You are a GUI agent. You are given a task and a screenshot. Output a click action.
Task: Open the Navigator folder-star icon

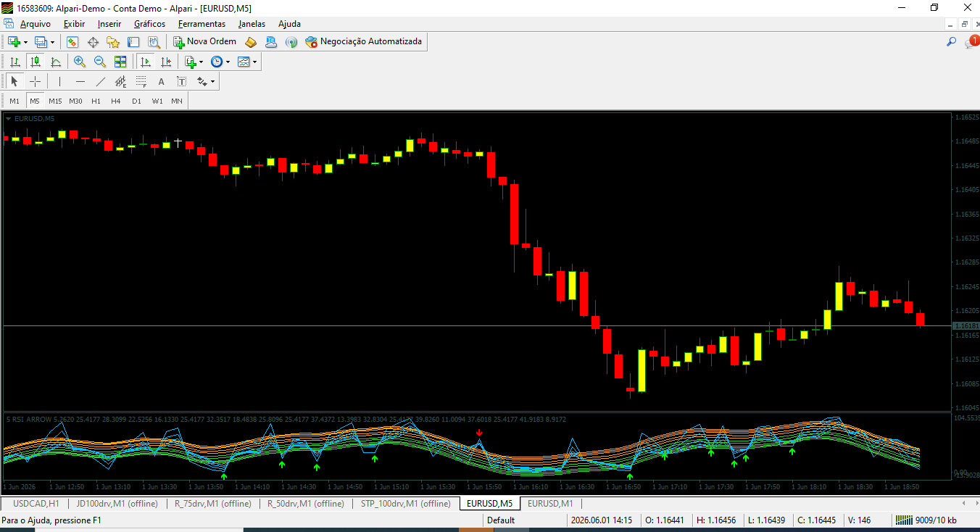point(113,42)
